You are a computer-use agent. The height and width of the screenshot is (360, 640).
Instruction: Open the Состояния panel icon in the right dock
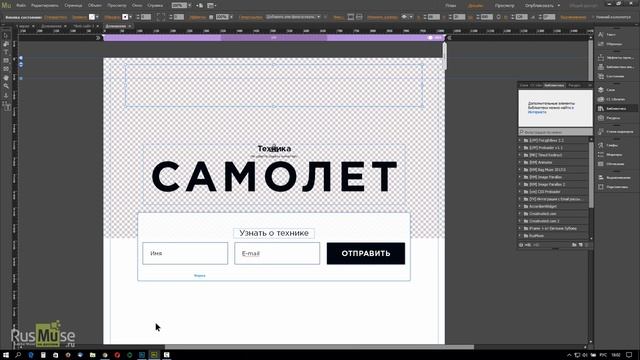click(x=601, y=76)
